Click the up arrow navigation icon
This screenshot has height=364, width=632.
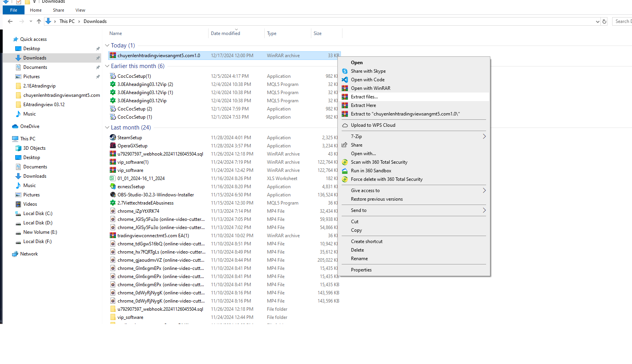[x=39, y=21]
